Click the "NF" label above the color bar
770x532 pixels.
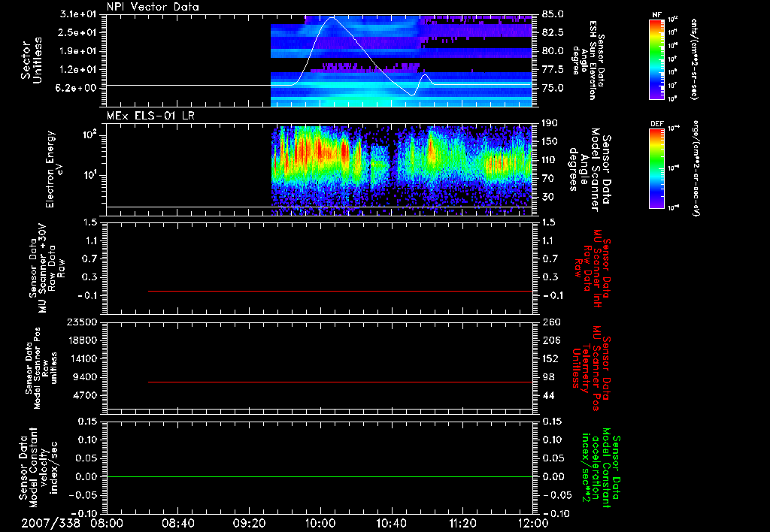[656, 15]
